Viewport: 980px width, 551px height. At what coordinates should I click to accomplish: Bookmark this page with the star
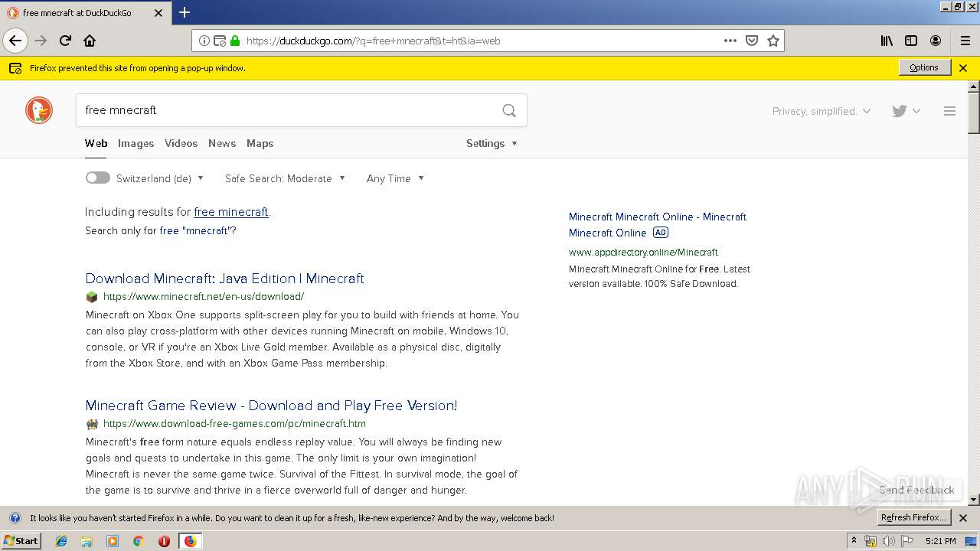click(x=773, y=41)
